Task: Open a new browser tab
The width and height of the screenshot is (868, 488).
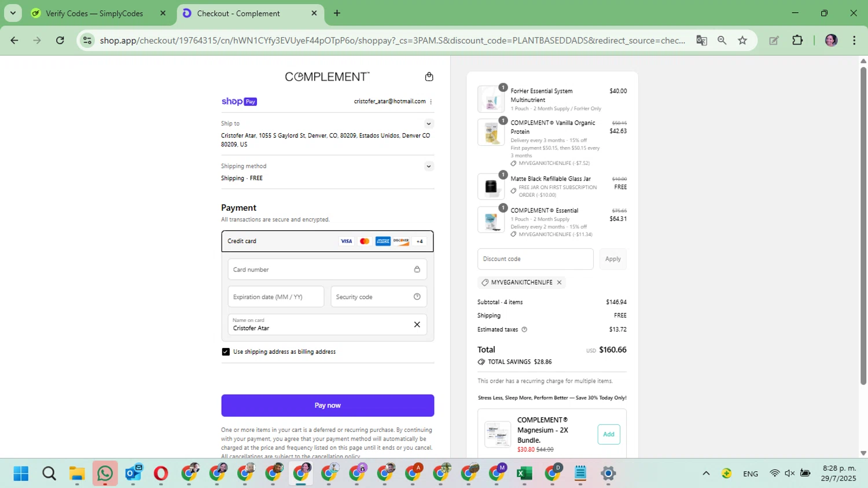Action: [337, 13]
